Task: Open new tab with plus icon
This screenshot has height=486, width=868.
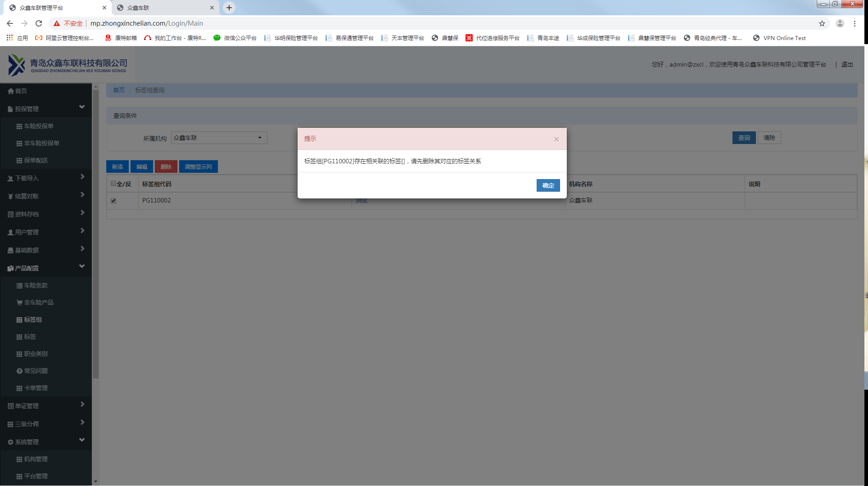Action: [x=229, y=8]
